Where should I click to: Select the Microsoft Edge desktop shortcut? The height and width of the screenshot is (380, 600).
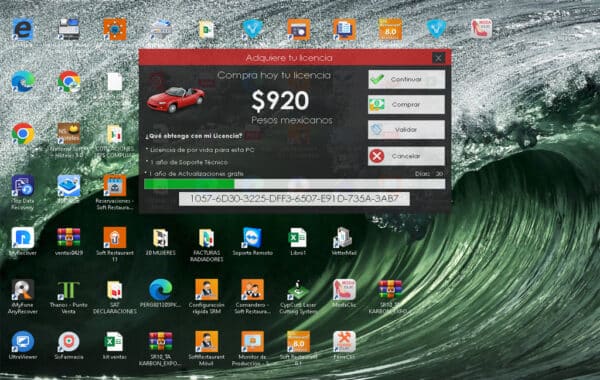point(23,81)
